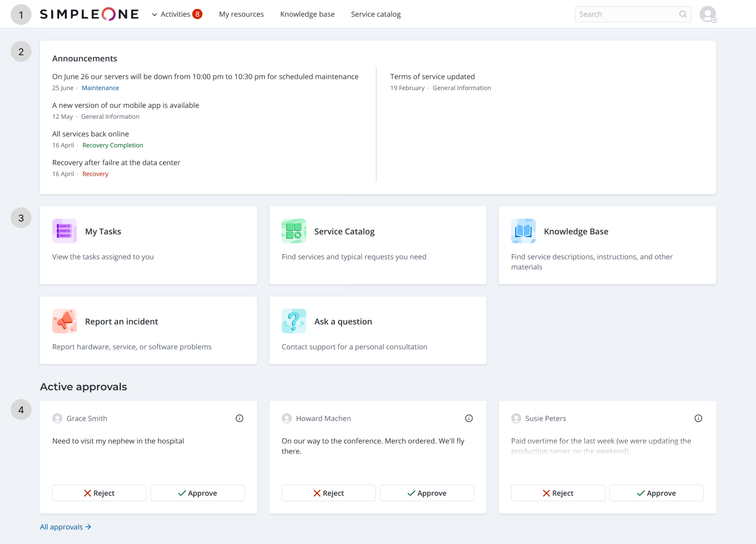The image size is (756, 544).
Task: Open the user profile avatar icon
Action: (707, 14)
